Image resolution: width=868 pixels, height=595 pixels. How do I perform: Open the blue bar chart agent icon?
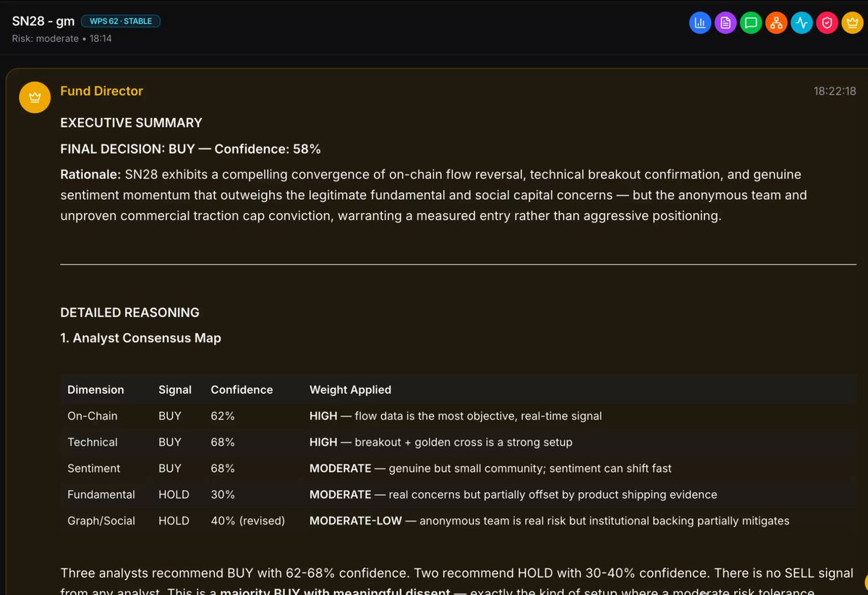click(x=700, y=23)
